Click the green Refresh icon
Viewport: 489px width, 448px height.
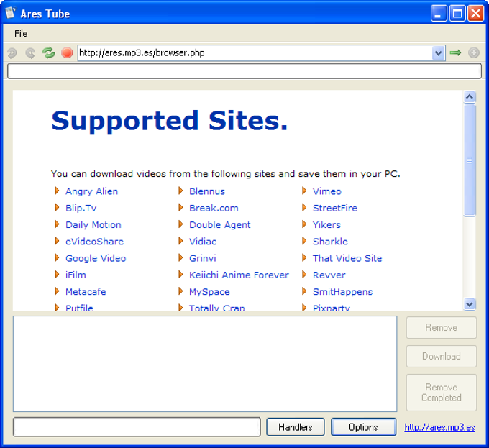[x=49, y=52]
